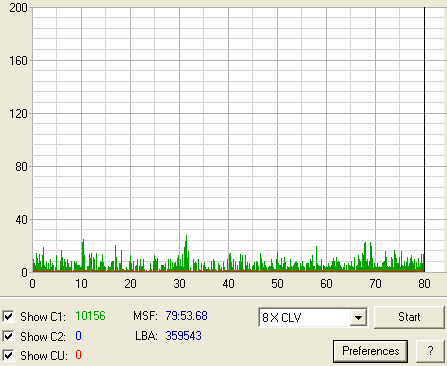
Task: Click the red CU error count value
Action: [78, 355]
